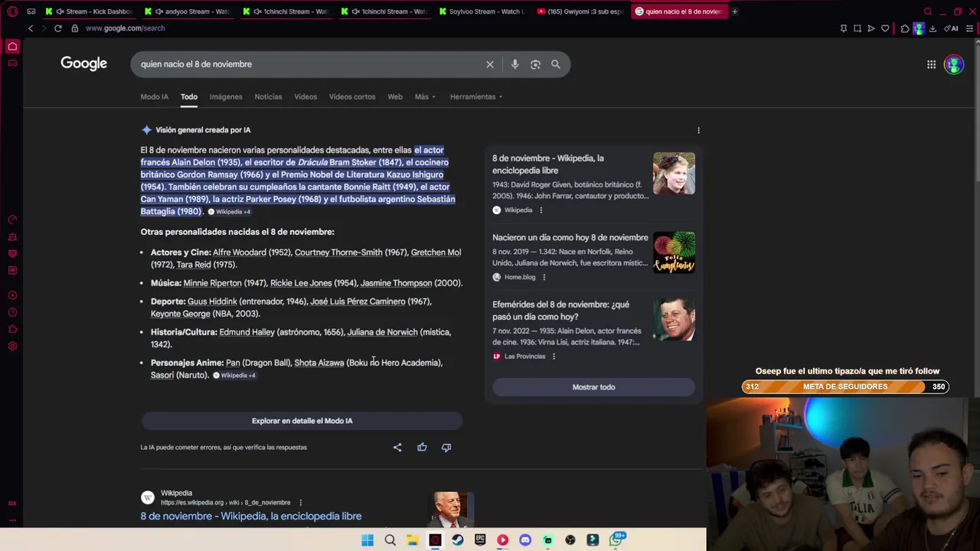Click heart bookmark icon in address bar

[885, 28]
